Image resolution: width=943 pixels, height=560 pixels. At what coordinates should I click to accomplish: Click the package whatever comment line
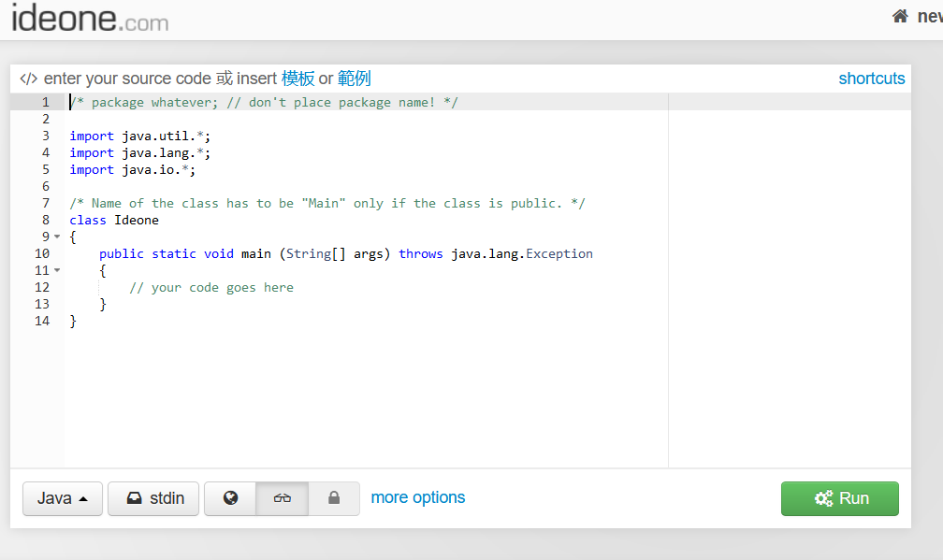tap(264, 102)
